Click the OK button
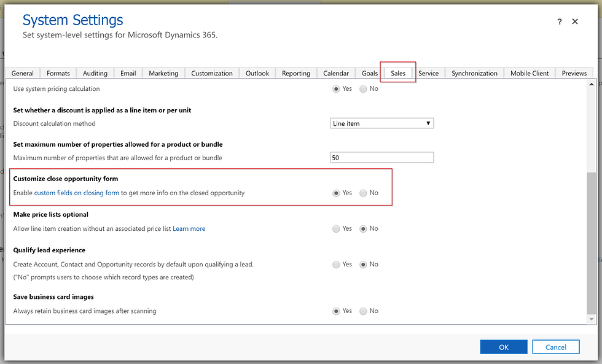The width and height of the screenshot is (602, 364). [504, 347]
